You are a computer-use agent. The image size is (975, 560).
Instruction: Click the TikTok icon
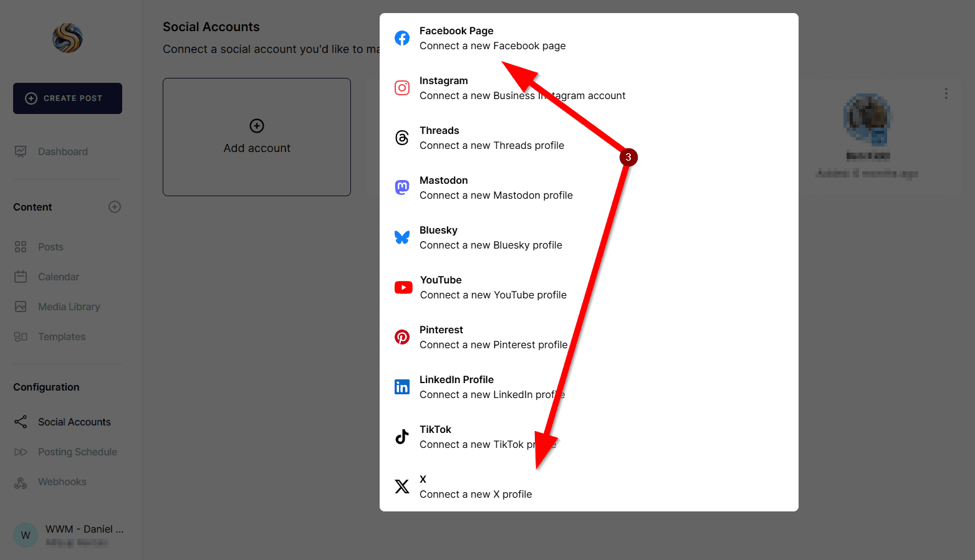[402, 437]
